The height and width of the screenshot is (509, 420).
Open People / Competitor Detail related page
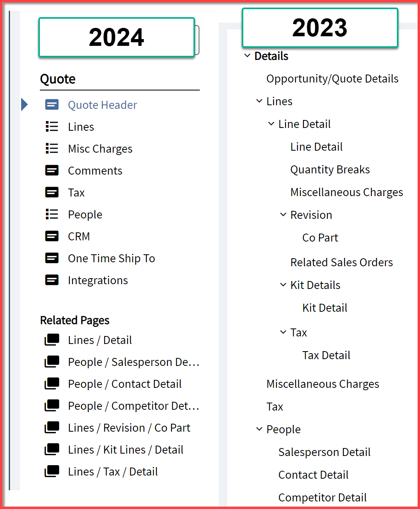(134, 406)
